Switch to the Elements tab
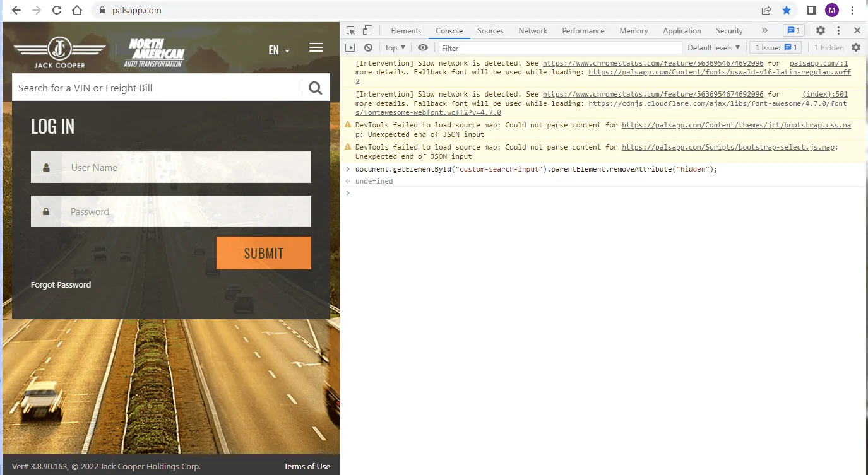 [x=406, y=31]
